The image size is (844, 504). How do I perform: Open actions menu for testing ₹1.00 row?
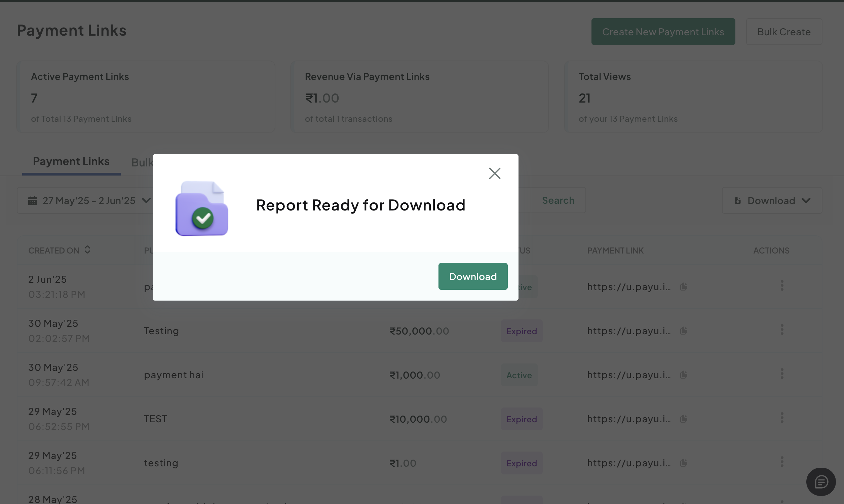click(782, 462)
